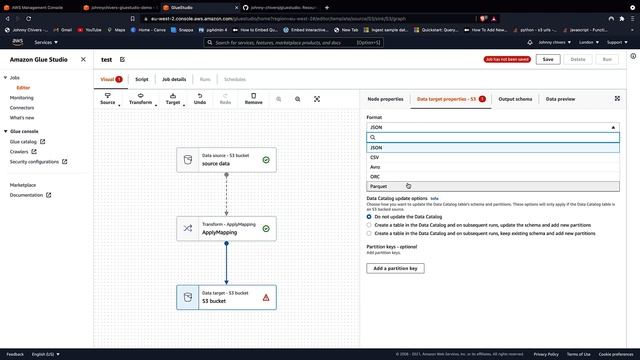Open the notifications bell
Viewport: 640px width, 360px height.
pyautogui.click(x=530, y=42)
